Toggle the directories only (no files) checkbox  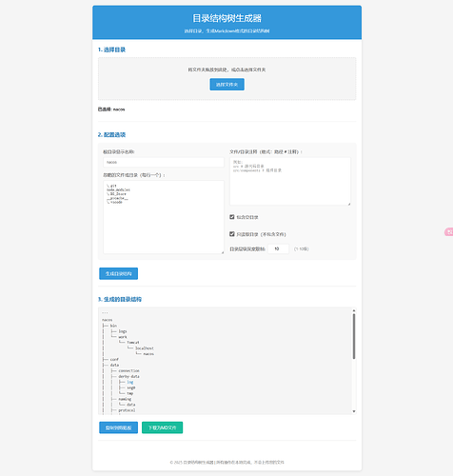pos(232,234)
